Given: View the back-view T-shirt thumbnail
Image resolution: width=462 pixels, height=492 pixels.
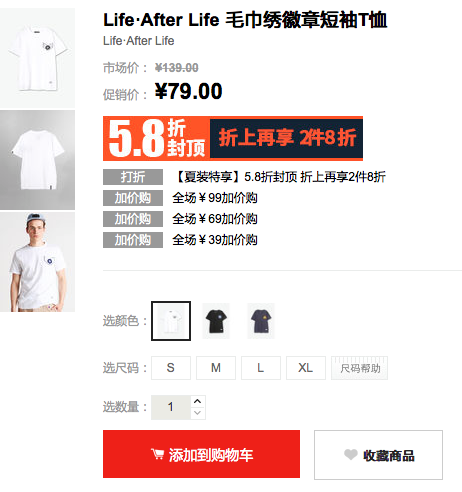Looking at the screenshot, I should pyautogui.click(x=37, y=160).
